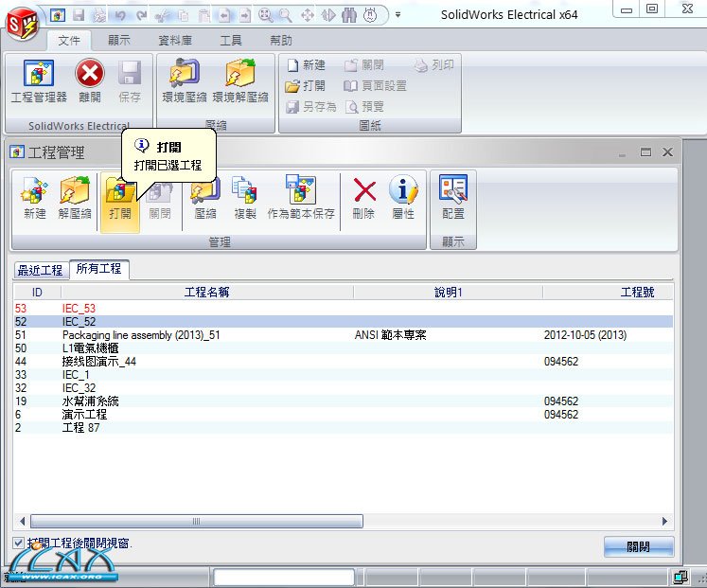707x588 pixels.
Task: Create a new project with 新建 icon
Action: click(x=35, y=199)
